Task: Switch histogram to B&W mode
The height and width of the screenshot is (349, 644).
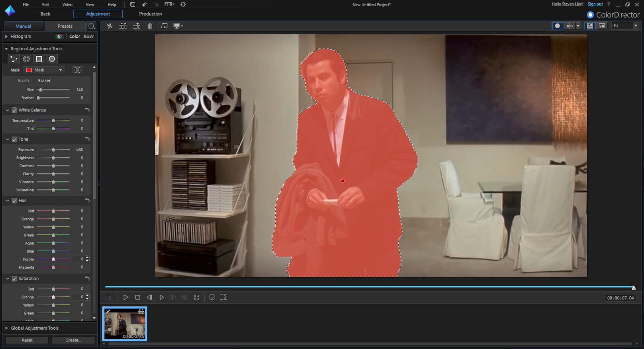Action: pos(89,36)
